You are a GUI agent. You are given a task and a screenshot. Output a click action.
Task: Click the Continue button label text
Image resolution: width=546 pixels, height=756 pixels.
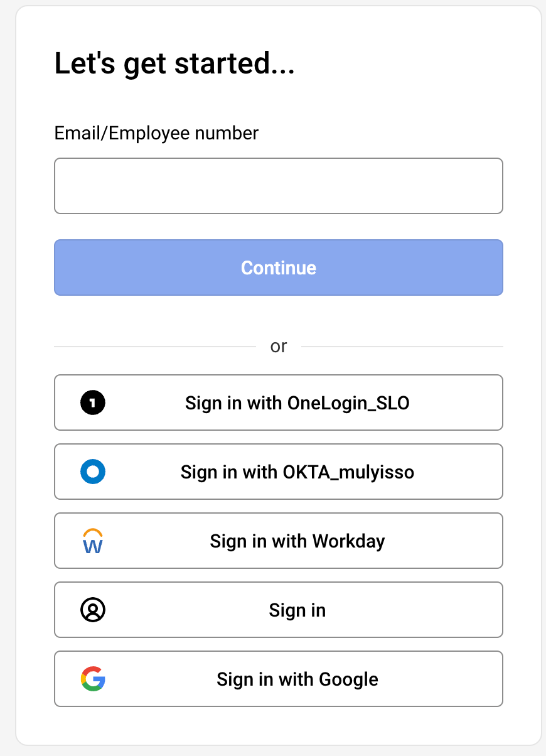[x=279, y=267]
